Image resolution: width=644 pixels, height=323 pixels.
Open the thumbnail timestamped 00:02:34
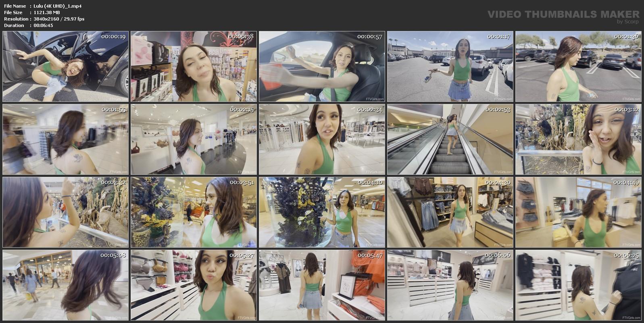[322, 139]
